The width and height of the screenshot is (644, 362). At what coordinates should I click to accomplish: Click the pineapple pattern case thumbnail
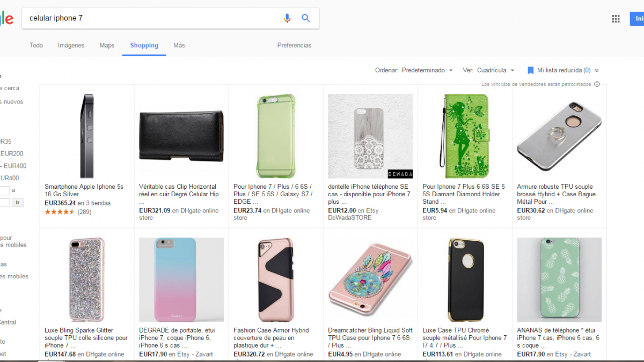(x=559, y=279)
